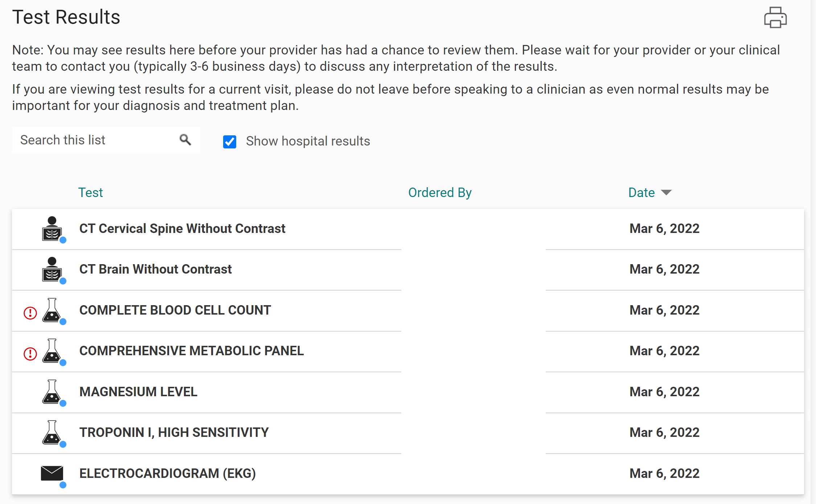View TROPONIN I, HIGH SENSITIVITY result
Screen dimensions: 816x504
pyautogui.click(x=174, y=433)
